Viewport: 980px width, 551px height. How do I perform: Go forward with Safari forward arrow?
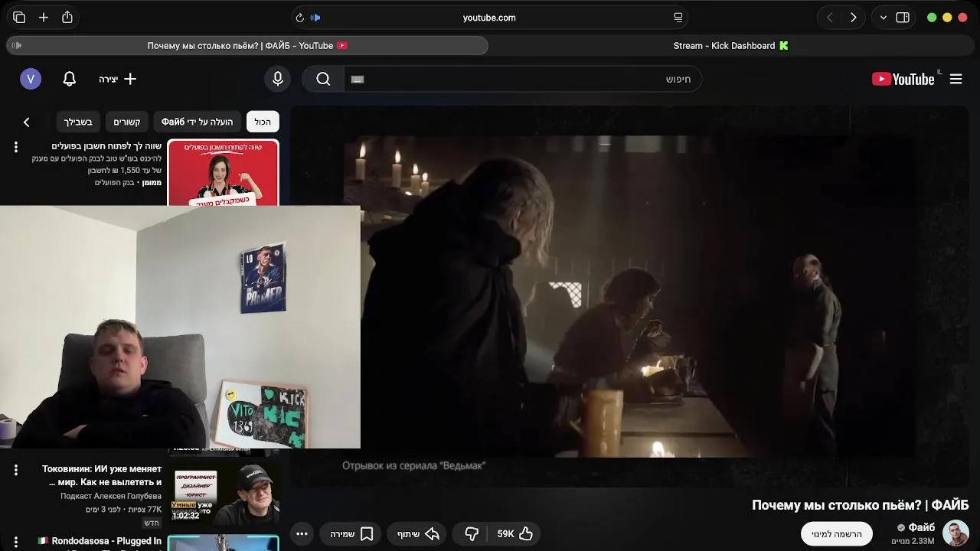point(853,18)
